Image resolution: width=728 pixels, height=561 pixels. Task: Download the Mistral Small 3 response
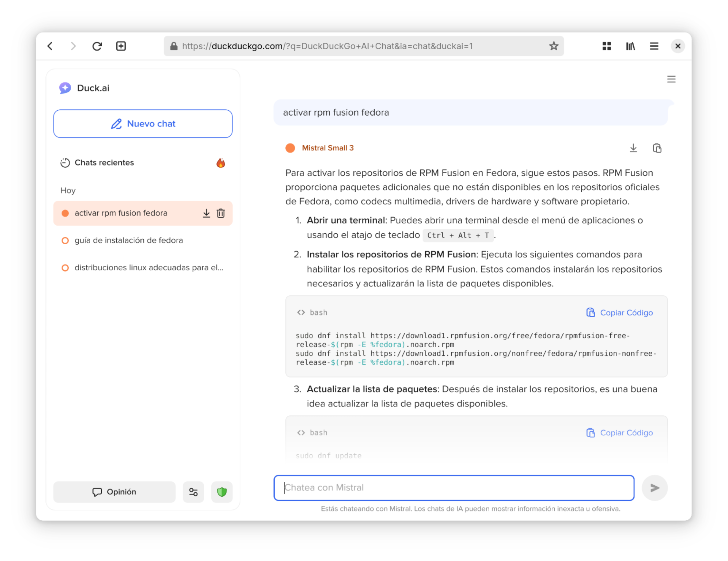[633, 148]
